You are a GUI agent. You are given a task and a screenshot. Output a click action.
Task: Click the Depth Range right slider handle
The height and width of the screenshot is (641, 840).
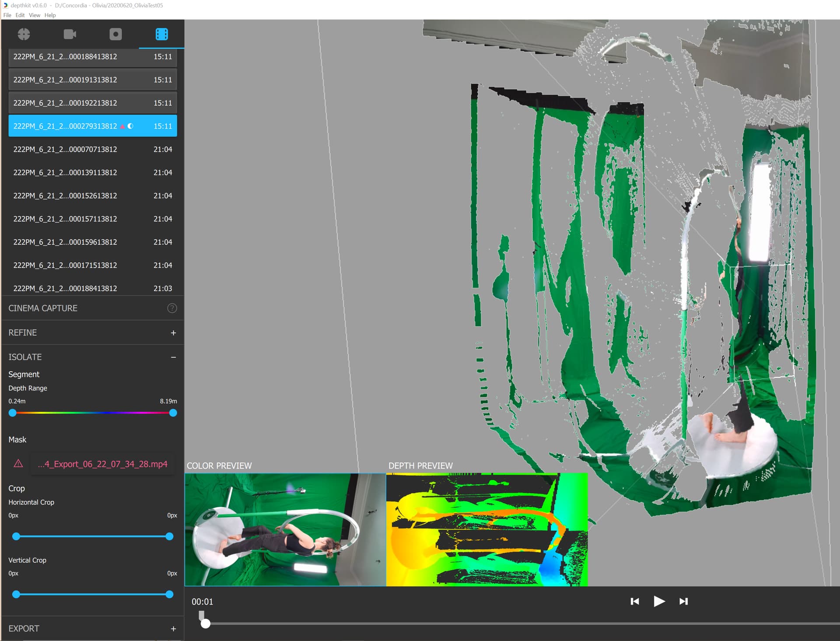(173, 413)
